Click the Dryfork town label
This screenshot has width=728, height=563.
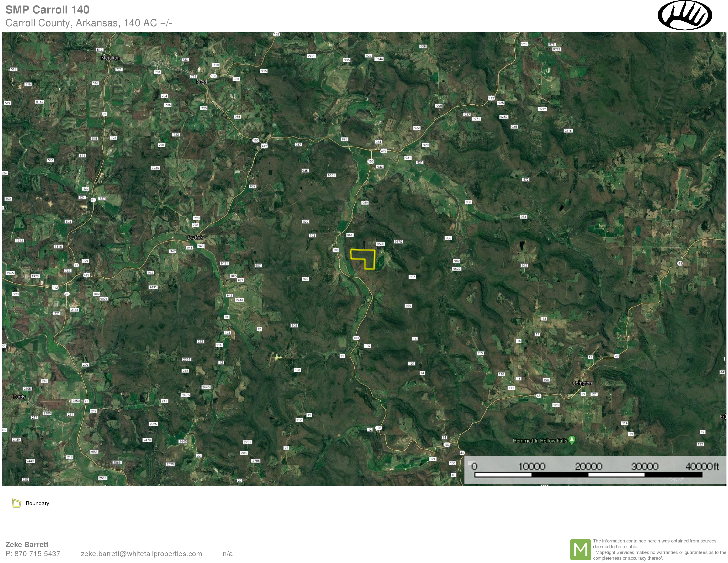195,238
